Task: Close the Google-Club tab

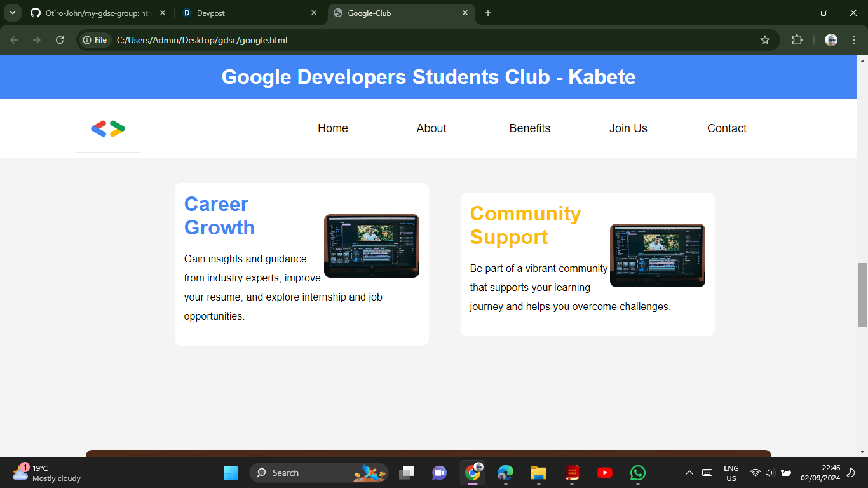Action: coord(465,13)
